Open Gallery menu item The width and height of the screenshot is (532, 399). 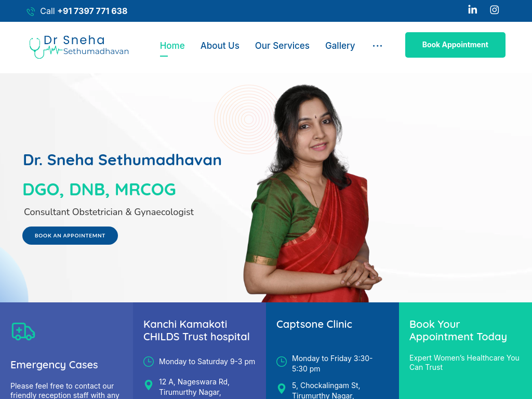click(340, 46)
